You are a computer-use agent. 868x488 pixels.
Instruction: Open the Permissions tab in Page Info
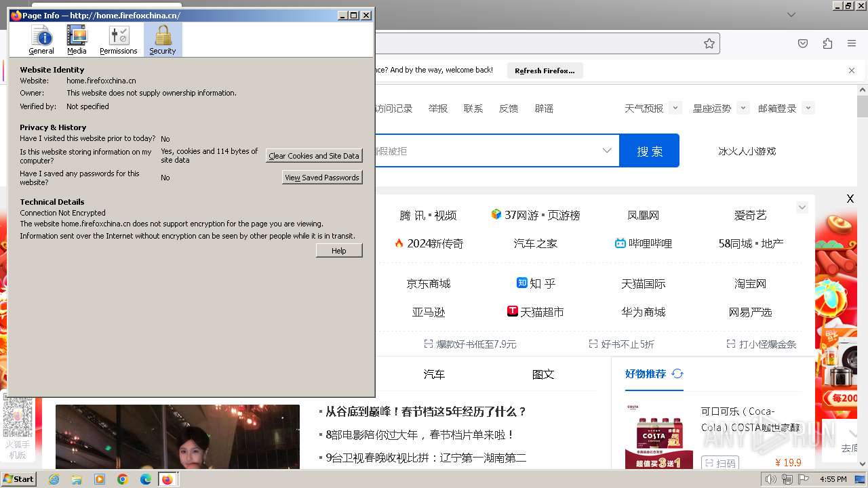[119, 40]
